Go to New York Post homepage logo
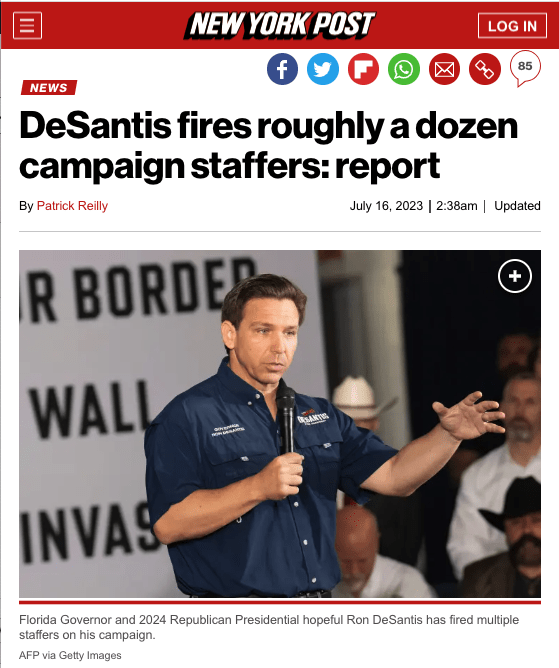The image size is (559, 668). 280,24
